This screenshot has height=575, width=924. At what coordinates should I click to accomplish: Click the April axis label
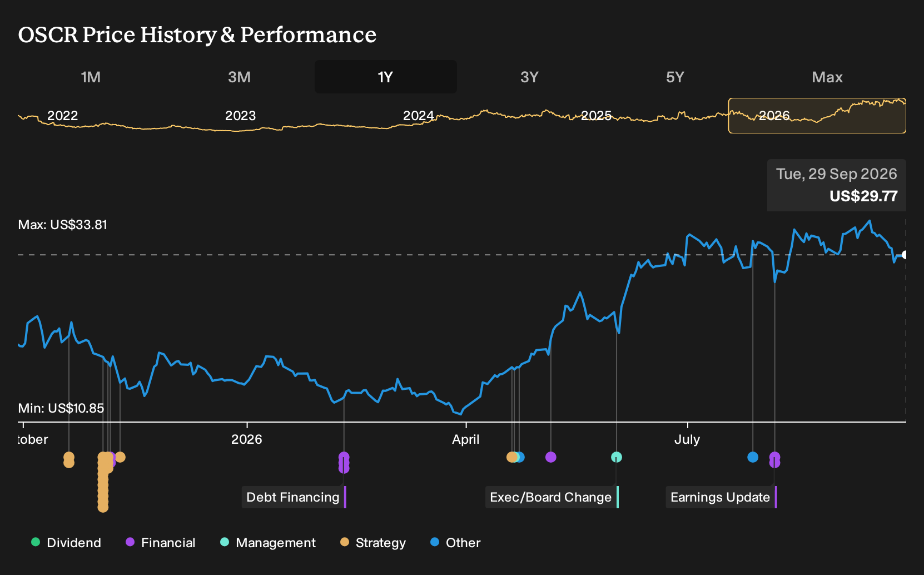pyautogui.click(x=465, y=439)
